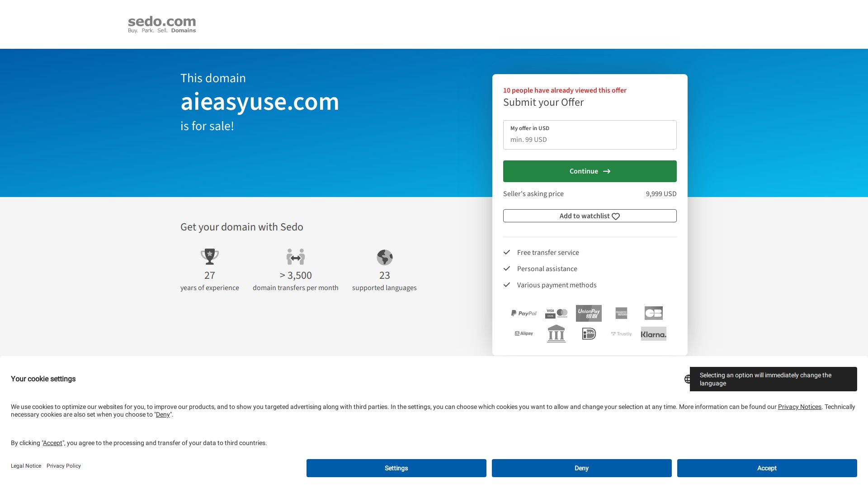This screenshot has width=868, height=488.
Task: Open the language selector globe
Action: coord(688,379)
